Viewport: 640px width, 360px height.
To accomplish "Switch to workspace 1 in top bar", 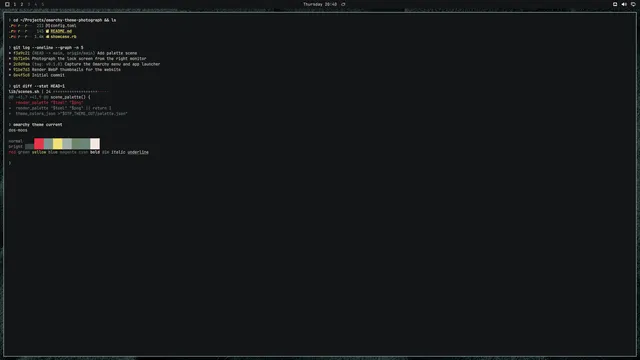I will [x=15, y=4].
